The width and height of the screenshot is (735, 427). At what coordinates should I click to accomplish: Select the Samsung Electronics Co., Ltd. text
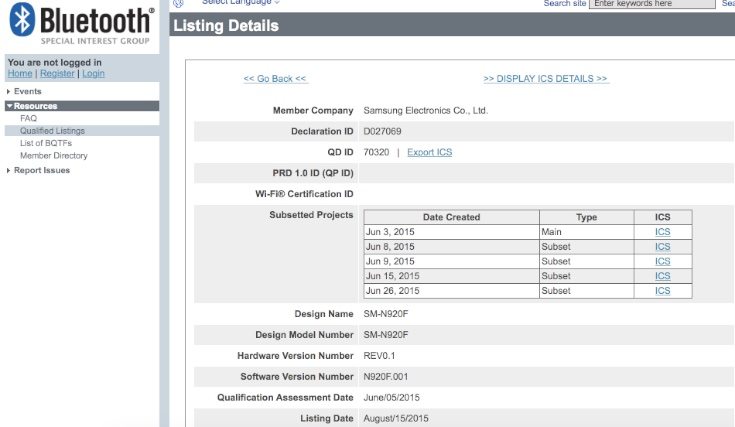pyautogui.click(x=426, y=111)
